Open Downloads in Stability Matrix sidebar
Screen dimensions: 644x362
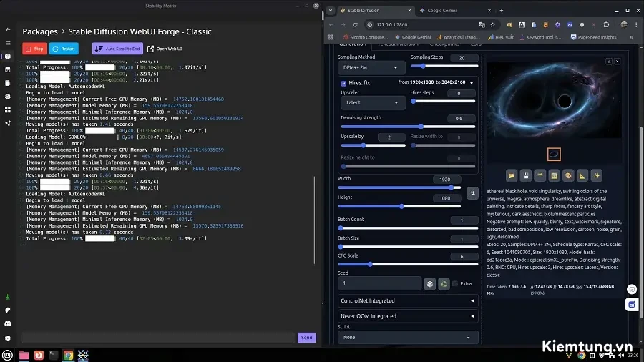pyautogui.click(x=8, y=297)
